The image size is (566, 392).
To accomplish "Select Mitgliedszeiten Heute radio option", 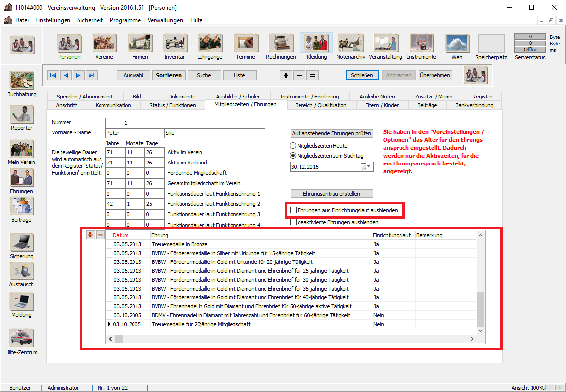I will 293,146.
